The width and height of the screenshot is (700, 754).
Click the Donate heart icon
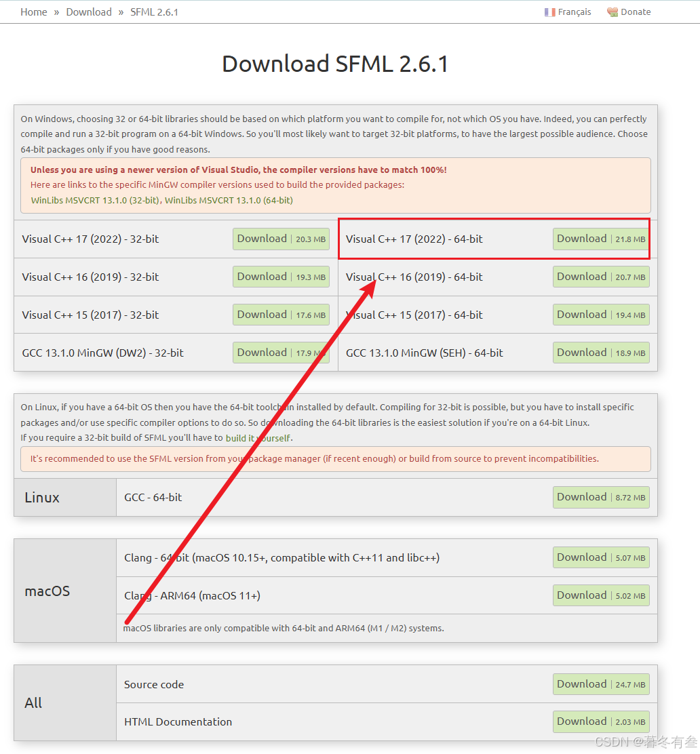[612, 12]
